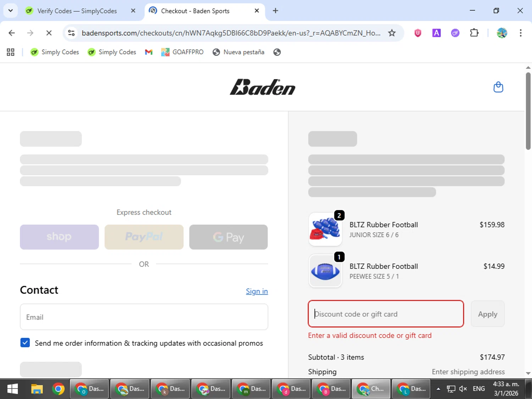
Task: Open the tab search dropdown arrow
Action: click(x=11, y=11)
